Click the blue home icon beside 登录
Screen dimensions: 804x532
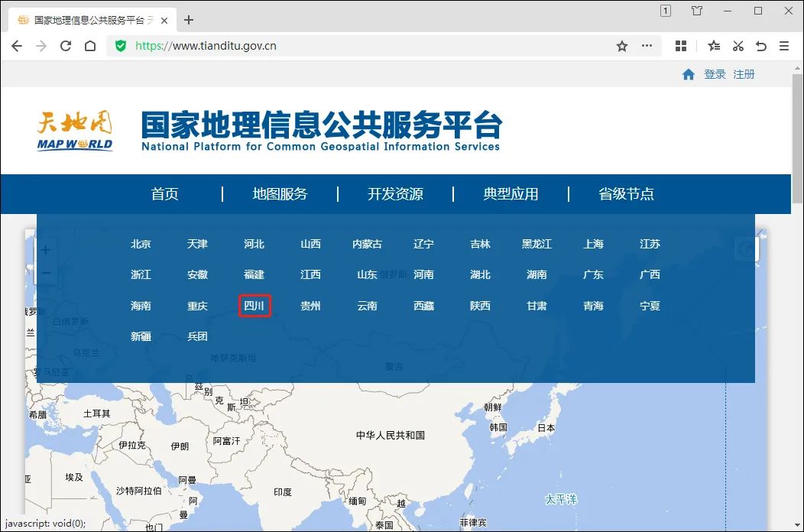(x=688, y=74)
